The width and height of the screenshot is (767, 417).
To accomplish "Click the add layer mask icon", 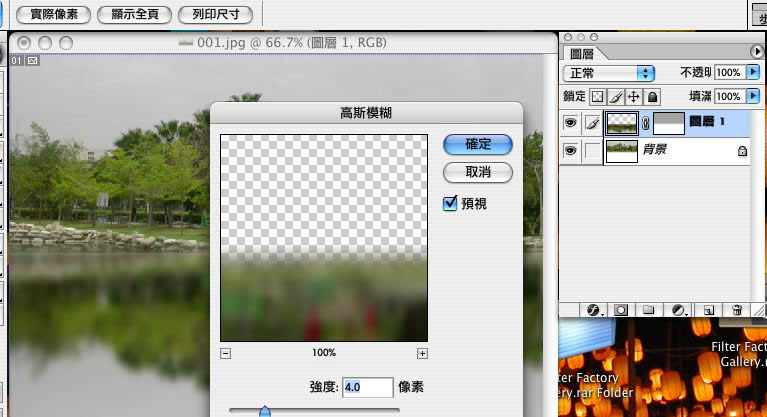I will tap(621, 310).
